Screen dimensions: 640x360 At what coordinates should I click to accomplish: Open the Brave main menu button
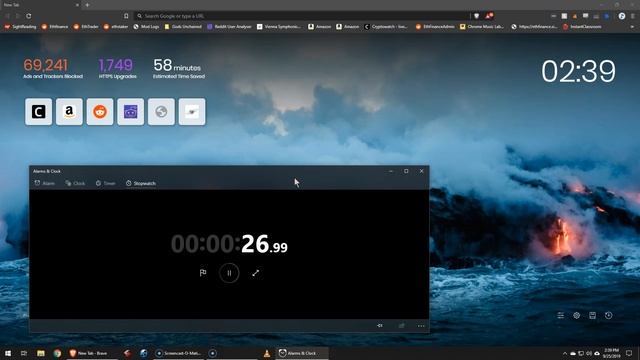(x=633, y=16)
